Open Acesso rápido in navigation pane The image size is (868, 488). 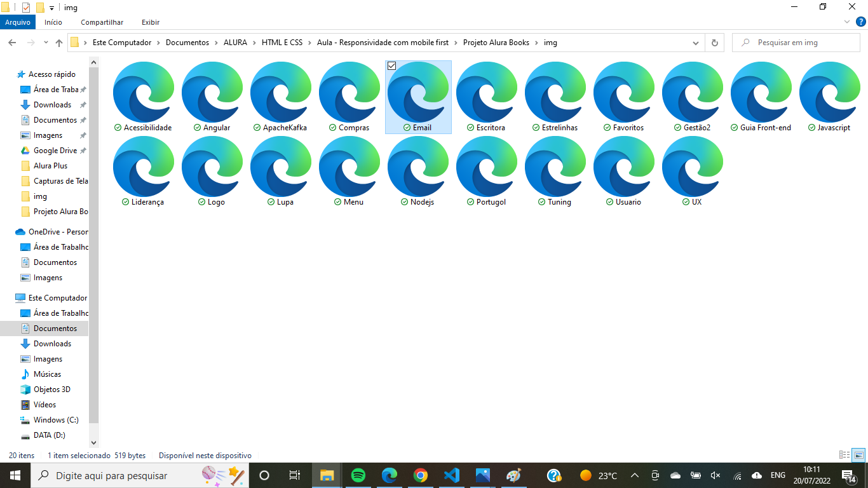click(51, 74)
